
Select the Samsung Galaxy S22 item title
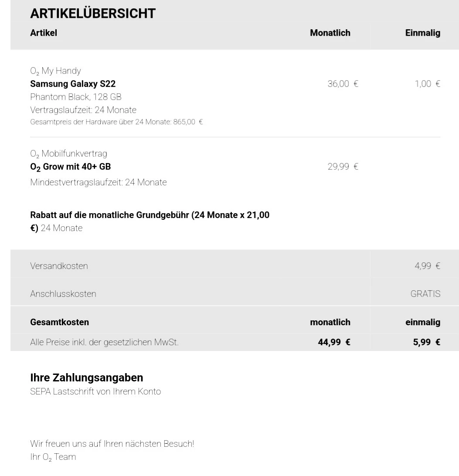[x=73, y=84]
